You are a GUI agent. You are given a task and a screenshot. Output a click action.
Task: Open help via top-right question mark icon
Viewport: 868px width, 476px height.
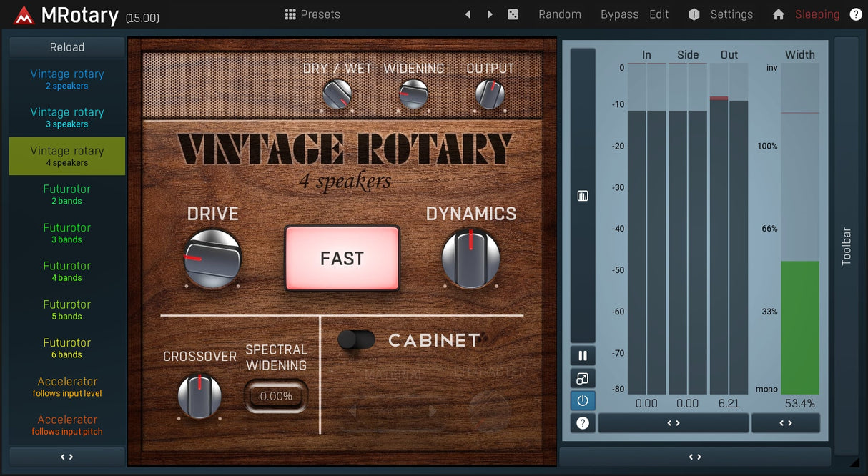click(x=855, y=14)
